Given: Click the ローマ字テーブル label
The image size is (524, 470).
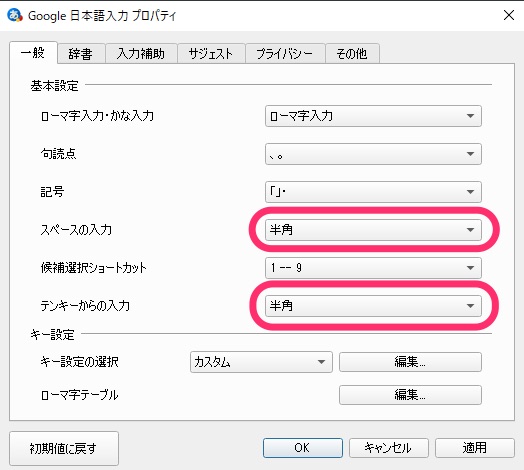Looking at the screenshot, I should point(80,395).
